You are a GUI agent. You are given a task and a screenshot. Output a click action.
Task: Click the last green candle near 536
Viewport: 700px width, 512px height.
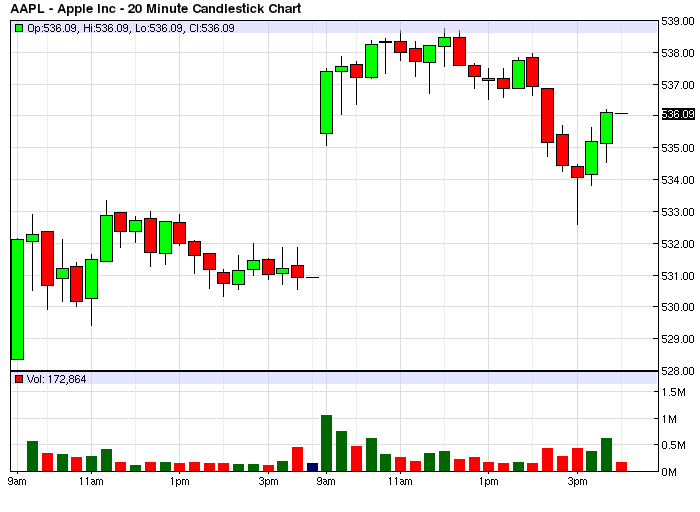[x=606, y=128]
